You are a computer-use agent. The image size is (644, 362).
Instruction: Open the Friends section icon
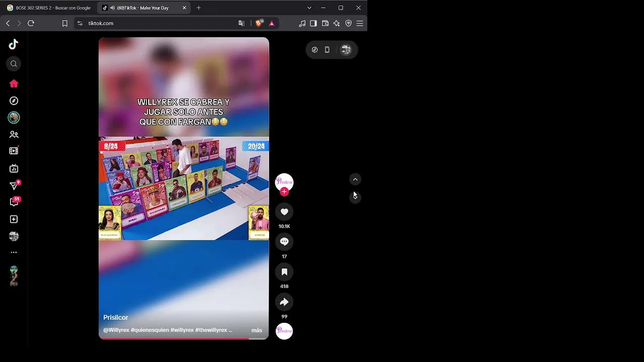coord(14,134)
